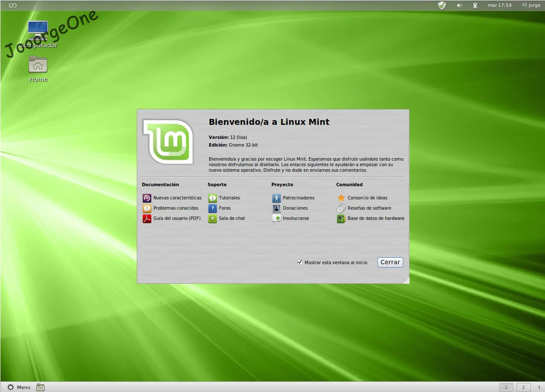Screen dimensions: 545x392
Task: Click the Proyecto section heading
Action: (x=282, y=185)
